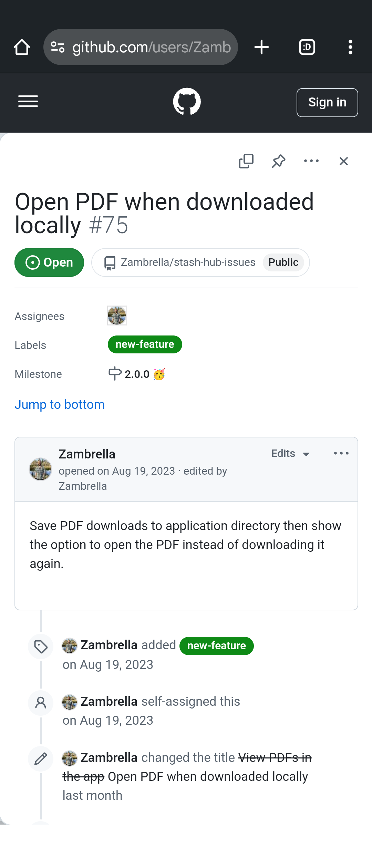Go to GitHub home via Octocat logo
Screen dimensions: 372x868
[x=187, y=101]
